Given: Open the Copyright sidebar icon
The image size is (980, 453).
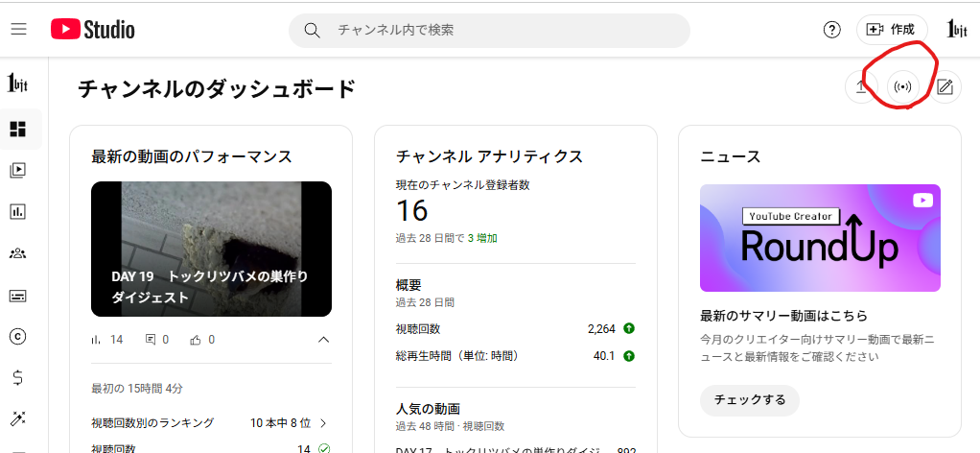Looking at the screenshot, I should (18, 337).
